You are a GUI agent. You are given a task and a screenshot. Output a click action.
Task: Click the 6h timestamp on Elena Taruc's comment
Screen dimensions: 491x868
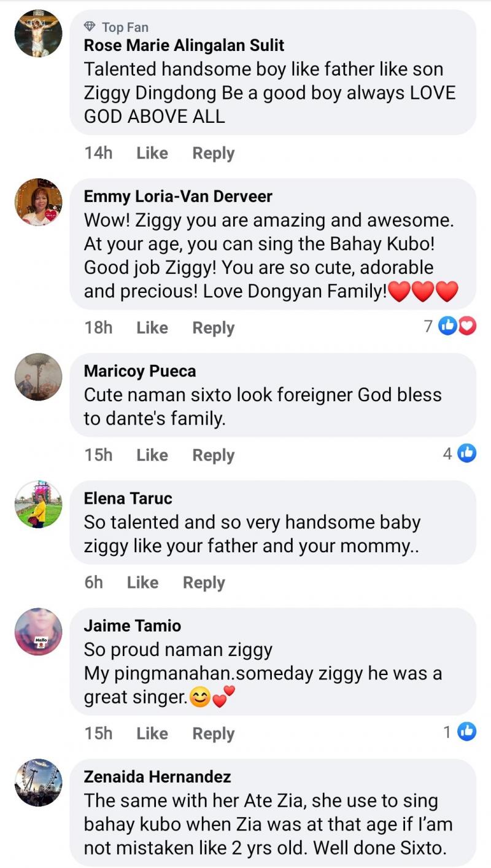(94, 582)
